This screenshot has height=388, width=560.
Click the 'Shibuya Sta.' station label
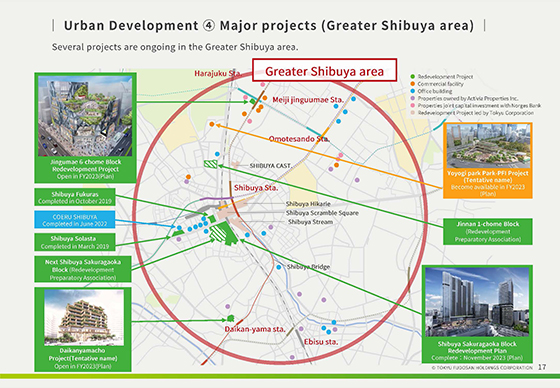point(256,188)
